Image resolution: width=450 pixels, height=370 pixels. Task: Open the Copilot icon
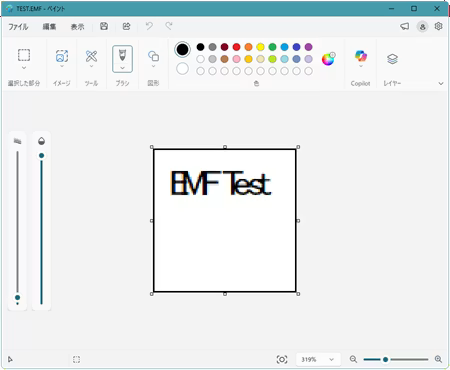tap(360, 56)
